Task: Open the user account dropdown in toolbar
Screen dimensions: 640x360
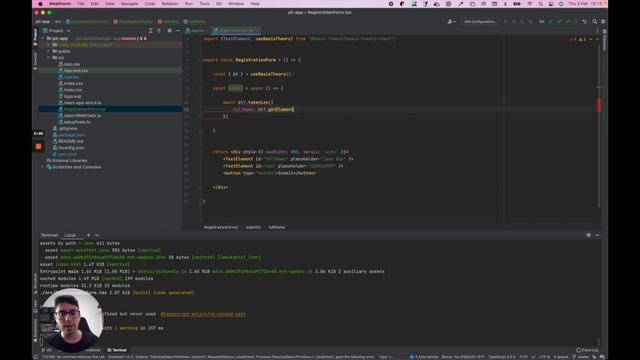Action: click(x=451, y=22)
